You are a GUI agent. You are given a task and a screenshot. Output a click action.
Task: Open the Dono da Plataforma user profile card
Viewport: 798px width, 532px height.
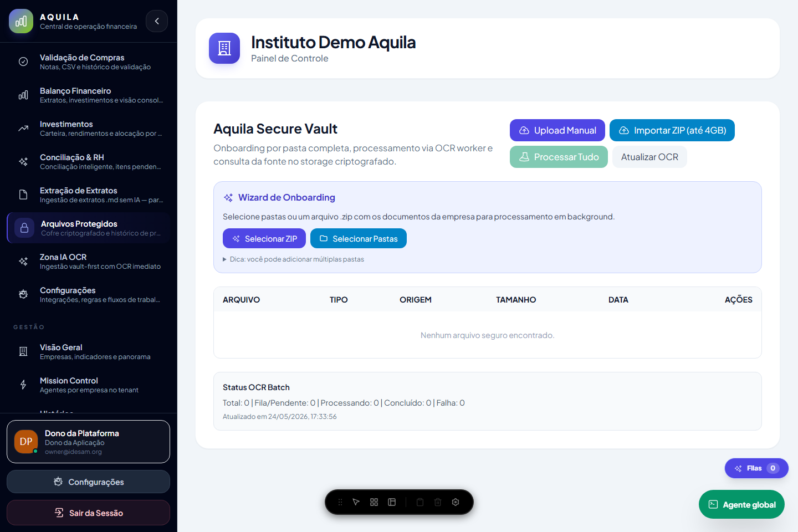pos(89,442)
